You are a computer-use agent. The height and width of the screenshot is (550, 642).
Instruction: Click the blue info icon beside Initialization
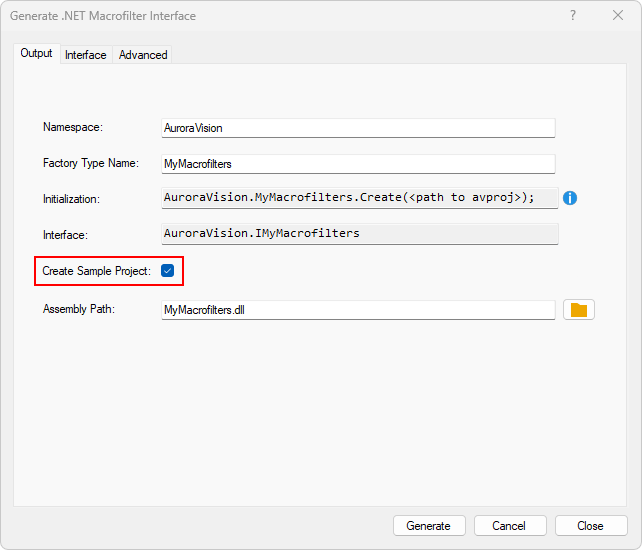pyautogui.click(x=570, y=198)
